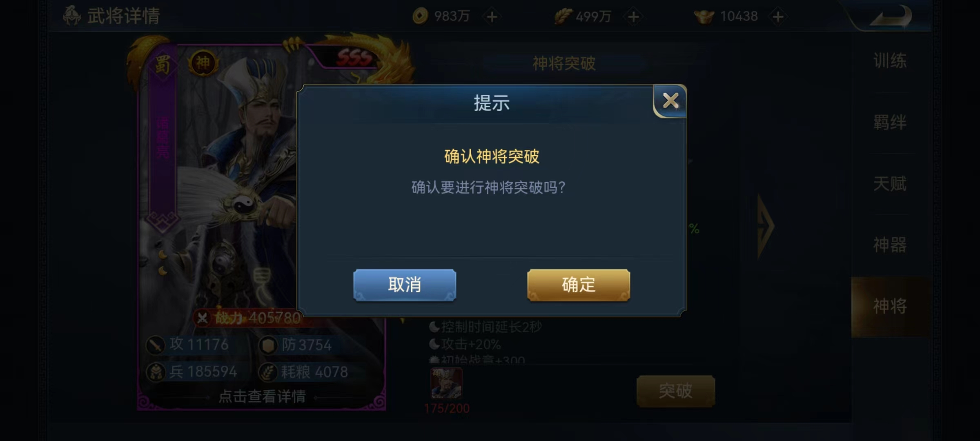Tap the hero fragment thumbnail 175/200

(x=446, y=383)
